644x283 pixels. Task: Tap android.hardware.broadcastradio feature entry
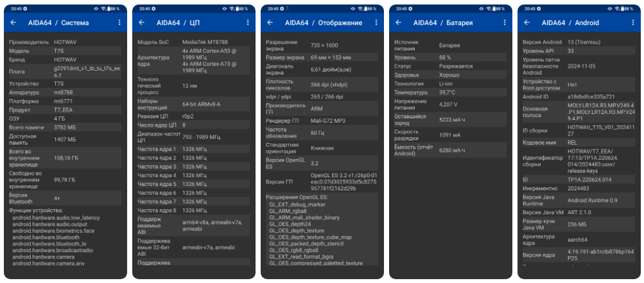[x=53, y=250]
